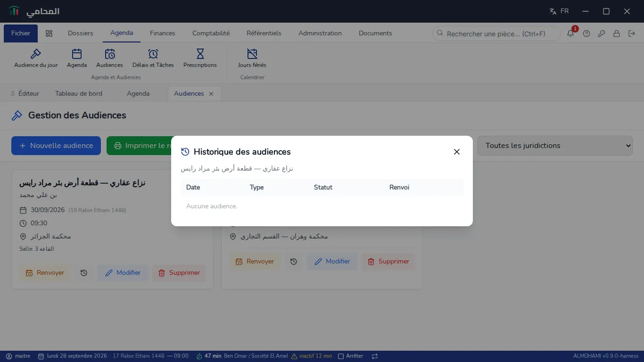Open Jours fériés calendar icon
The image size is (644, 362).
252,58
